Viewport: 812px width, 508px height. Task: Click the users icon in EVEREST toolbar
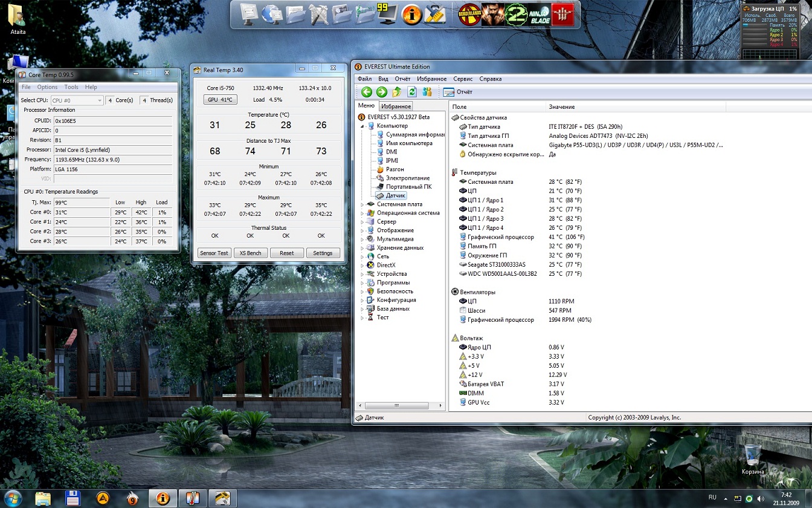[427, 92]
